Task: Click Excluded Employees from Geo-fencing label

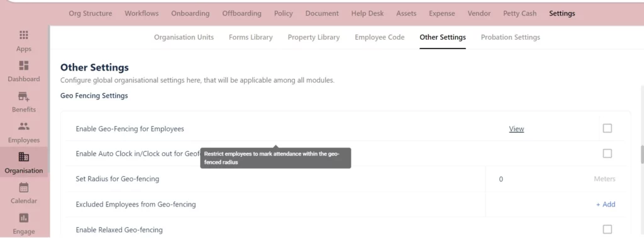Action: coord(136,204)
